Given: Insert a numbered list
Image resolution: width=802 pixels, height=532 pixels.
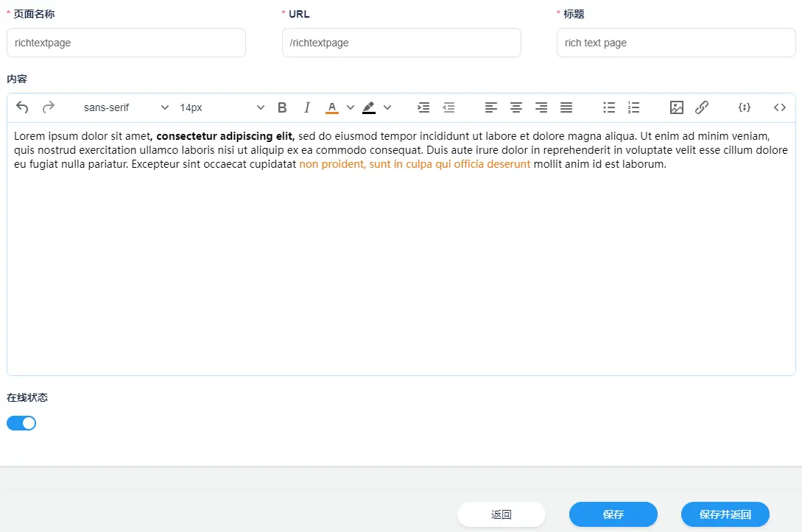Looking at the screenshot, I should tap(634, 107).
